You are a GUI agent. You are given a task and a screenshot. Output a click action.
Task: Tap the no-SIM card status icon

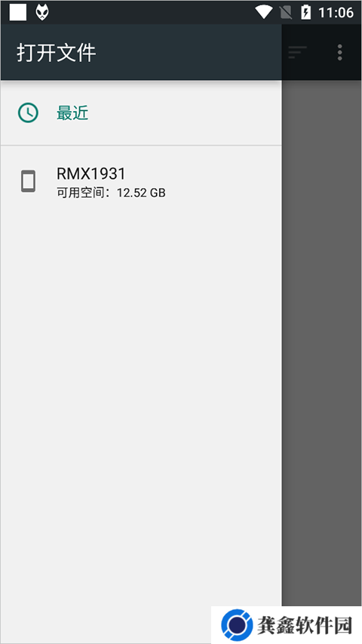(x=286, y=12)
